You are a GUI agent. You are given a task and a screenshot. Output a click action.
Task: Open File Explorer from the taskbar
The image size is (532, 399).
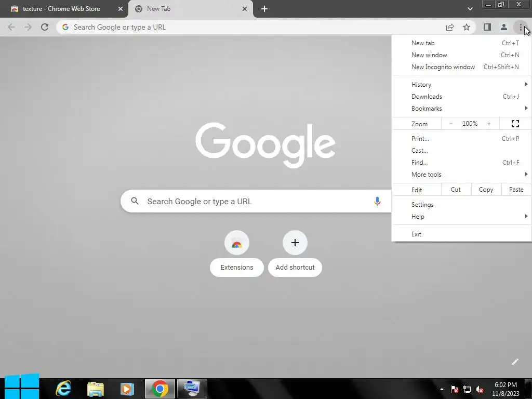pos(96,389)
